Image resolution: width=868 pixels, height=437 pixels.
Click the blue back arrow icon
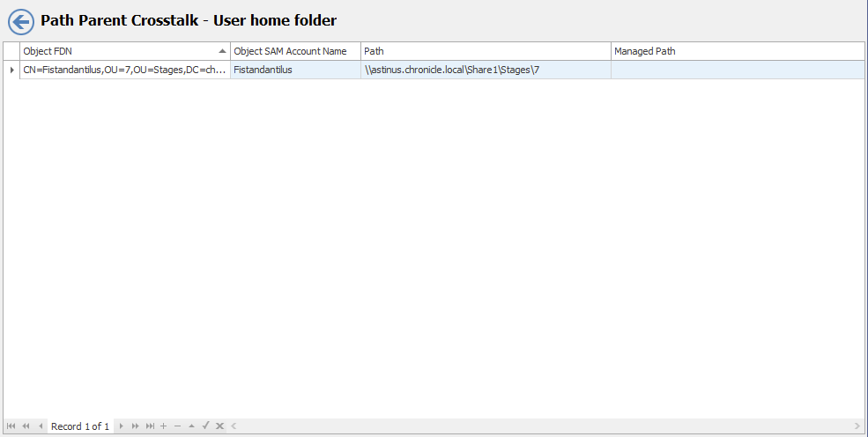[x=21, y=22]
